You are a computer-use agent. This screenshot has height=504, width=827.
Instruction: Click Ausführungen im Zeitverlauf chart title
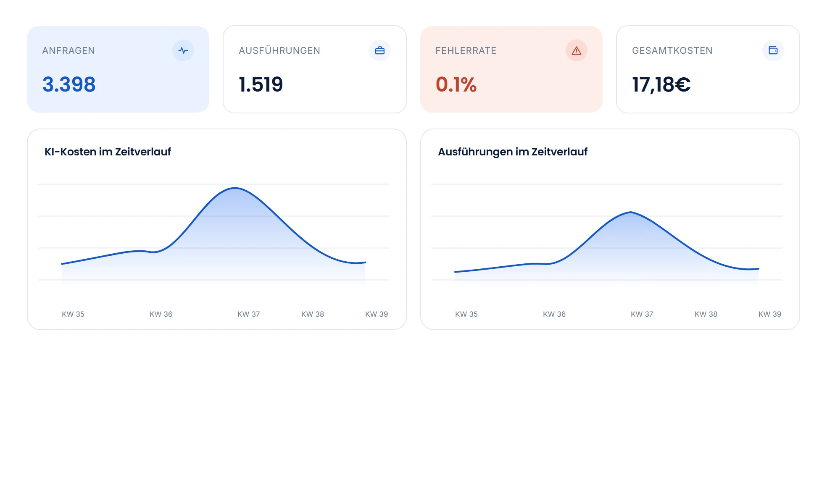click(513, 152)
